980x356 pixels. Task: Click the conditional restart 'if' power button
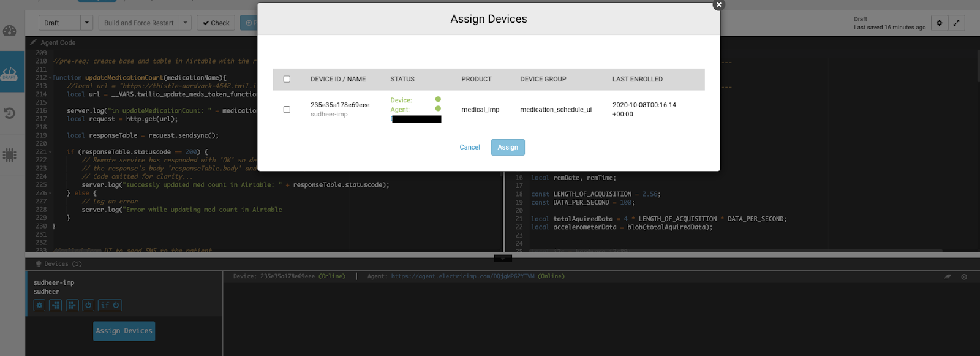coord(110,305)
